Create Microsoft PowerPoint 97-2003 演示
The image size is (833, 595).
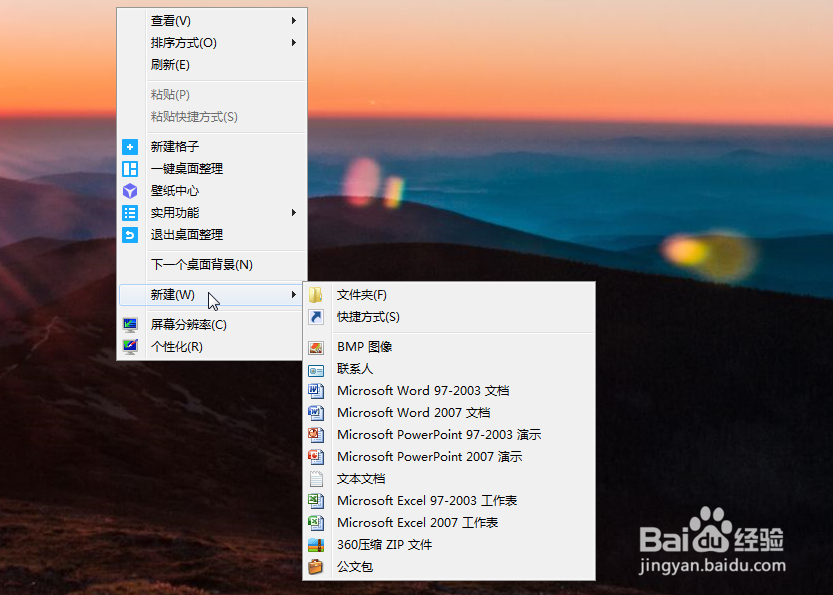coord(449,435)
